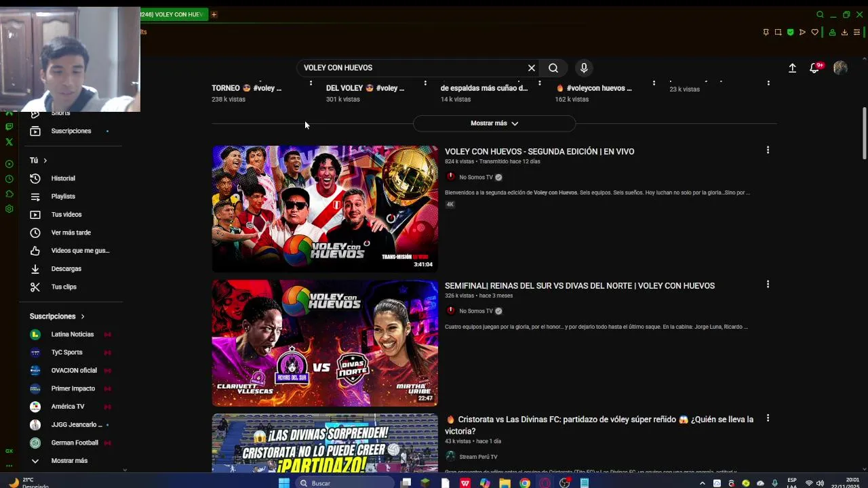Start voice search with the microphone
The image size is (868, 488).
click(x=584, y=68)
